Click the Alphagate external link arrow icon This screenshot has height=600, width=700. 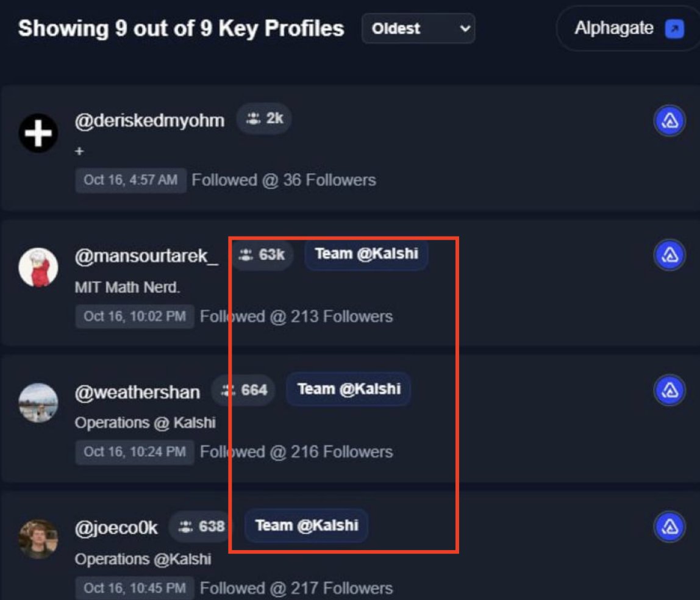(674, 29)
